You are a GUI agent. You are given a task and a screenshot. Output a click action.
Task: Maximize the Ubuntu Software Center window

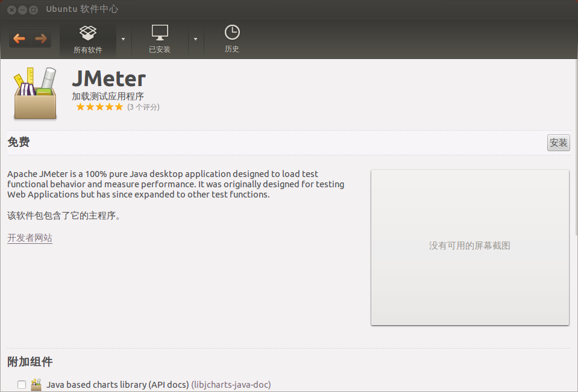(x=34, y=10)
